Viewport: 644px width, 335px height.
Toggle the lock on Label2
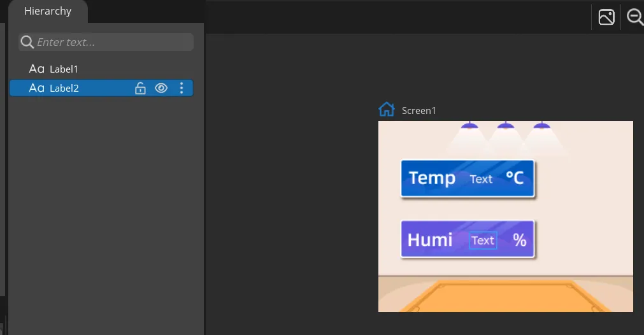point(141,89)
